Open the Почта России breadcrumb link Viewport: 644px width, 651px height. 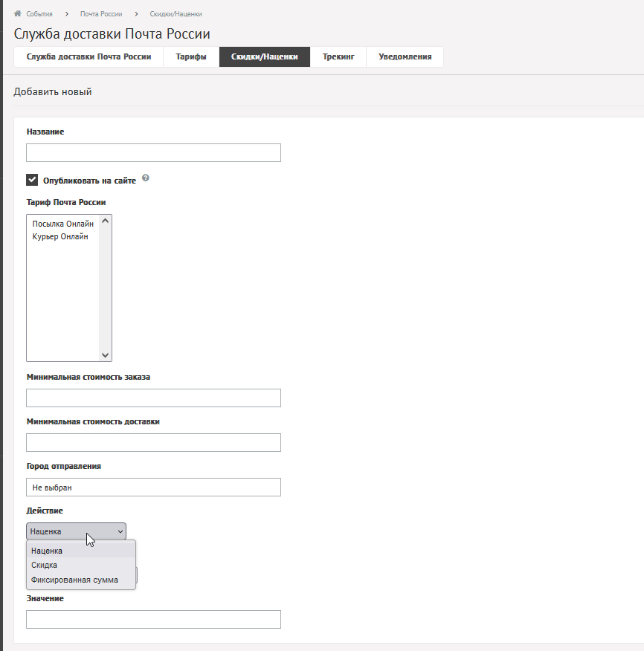pyautogui.click(x=101, y=14)
